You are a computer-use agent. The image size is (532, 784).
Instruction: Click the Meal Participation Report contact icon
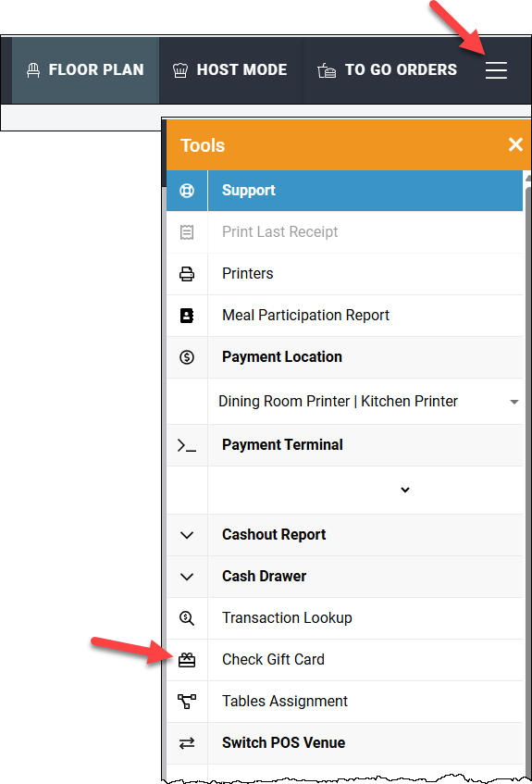(187, 316)
